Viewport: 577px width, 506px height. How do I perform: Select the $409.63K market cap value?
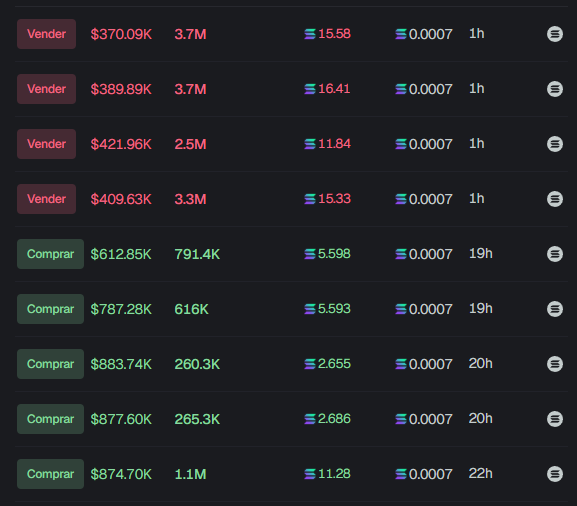121,199
